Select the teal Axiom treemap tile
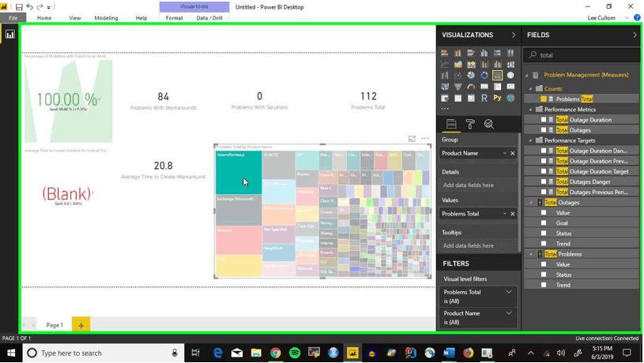The height and width of the screenshot is (363, 644). tap(239, 172)
